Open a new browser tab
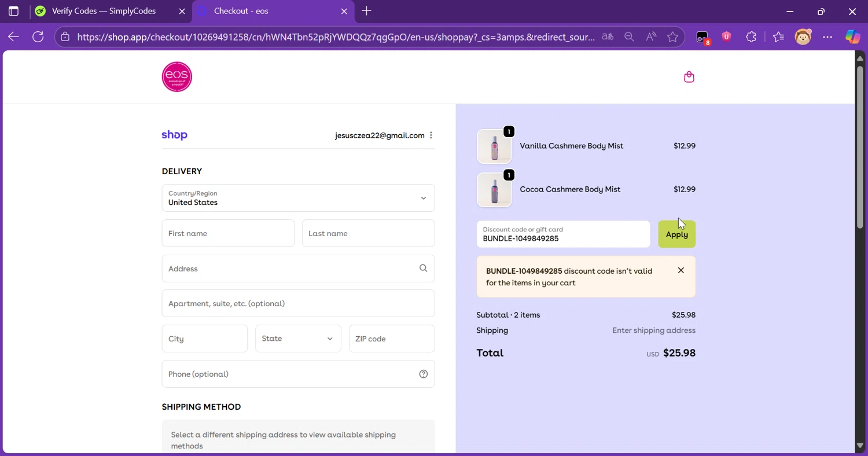The height and width of the screenshot is (456, 868). pos(366,11)
